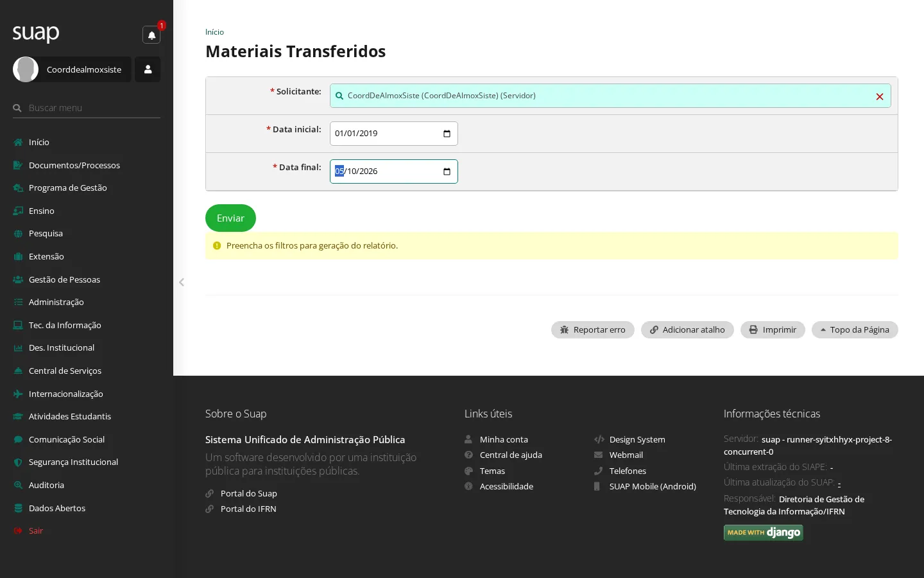Screen dimensions: 924x578
Task: Print the page with Imprimir
Action: [x=773, y=330]
